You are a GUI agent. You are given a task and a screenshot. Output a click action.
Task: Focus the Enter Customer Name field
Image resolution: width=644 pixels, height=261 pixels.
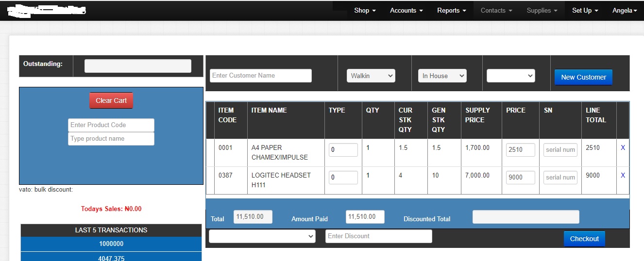261,76
